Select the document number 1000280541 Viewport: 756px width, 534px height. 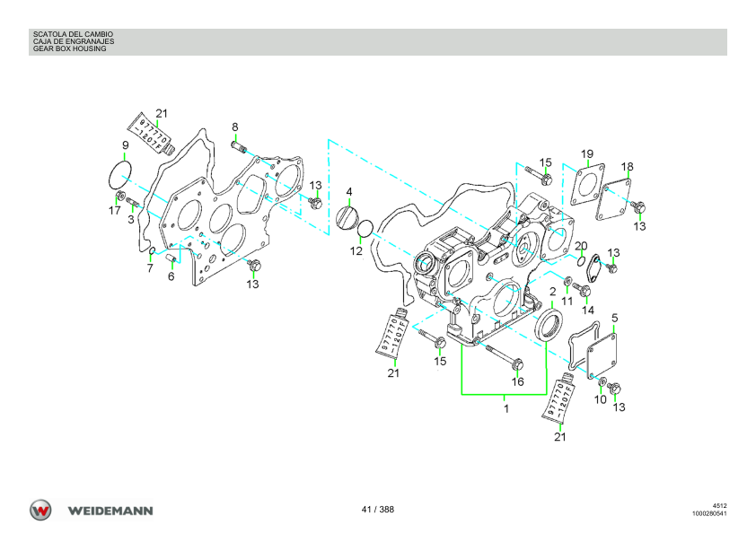[x=708, y=514]
